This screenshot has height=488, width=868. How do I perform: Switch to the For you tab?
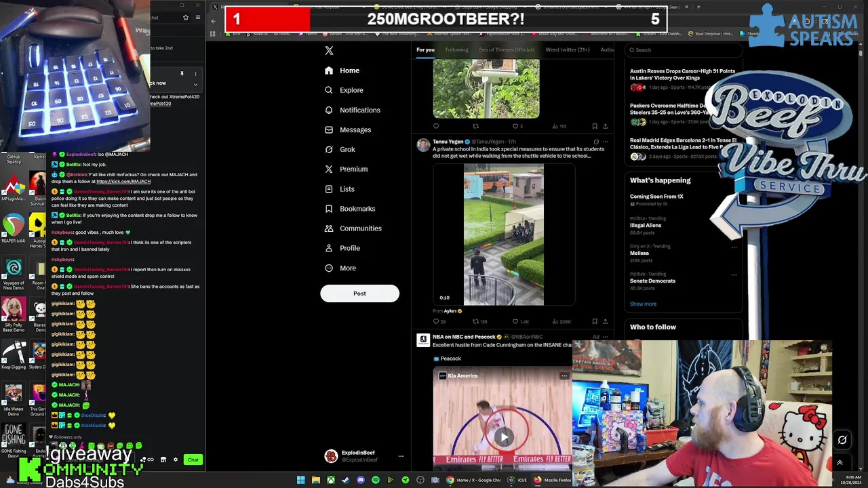(425, 49)
